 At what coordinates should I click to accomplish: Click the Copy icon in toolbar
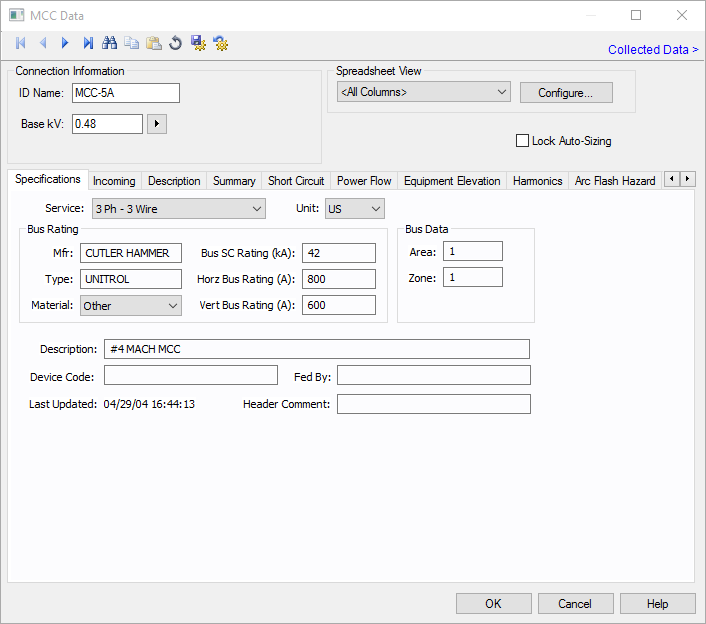(132, 43)
